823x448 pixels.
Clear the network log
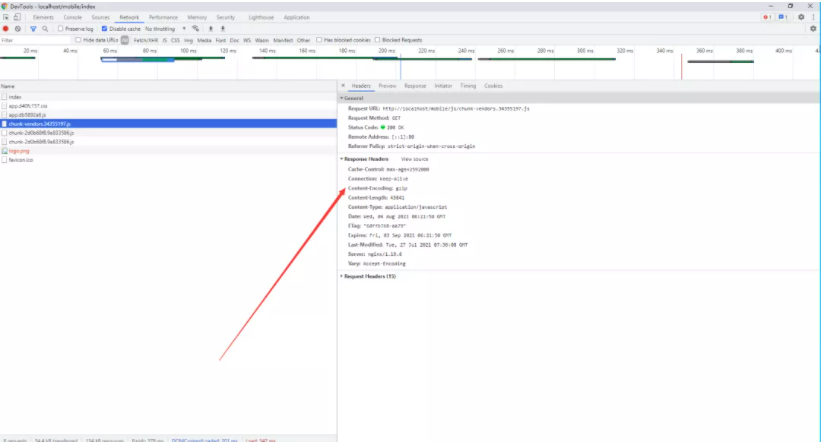[x=18, y=29]
